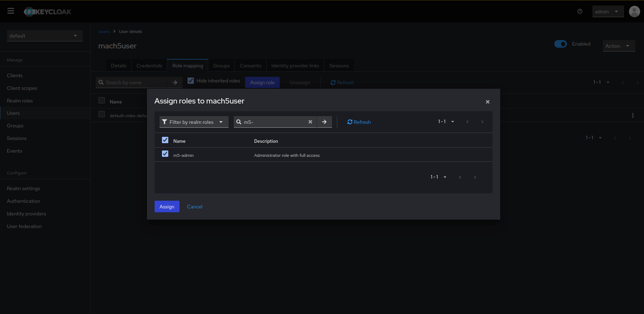Open kebab menu for default-roles row

click(x=632, y=115)
